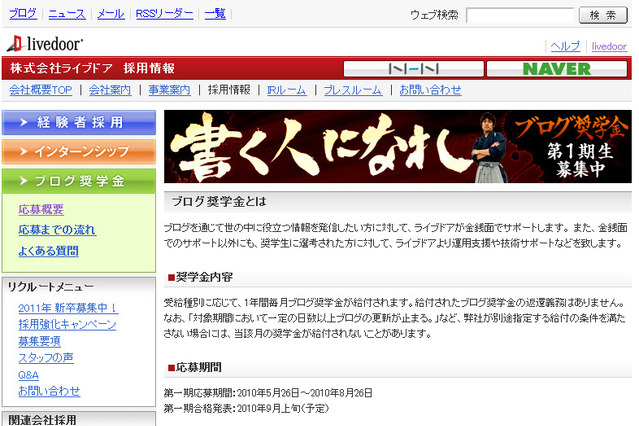Open the RSSリーダー link
This screenshot has width=639, height=426.
point(165,14)
